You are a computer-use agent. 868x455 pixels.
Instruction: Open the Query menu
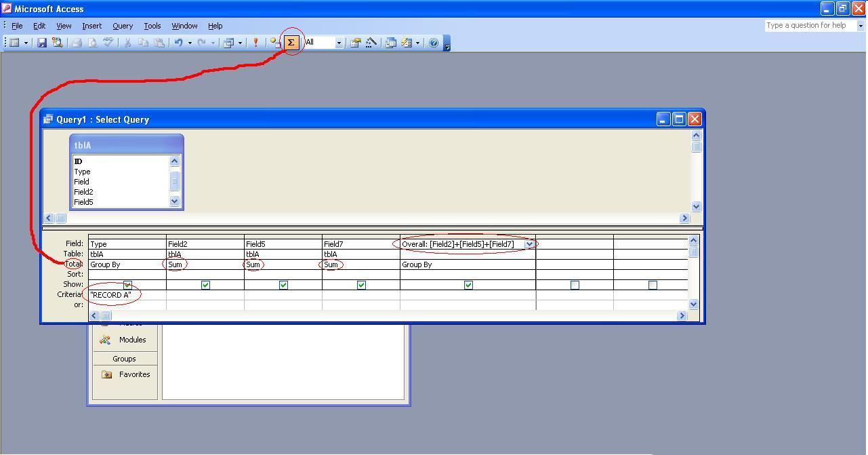123,26
